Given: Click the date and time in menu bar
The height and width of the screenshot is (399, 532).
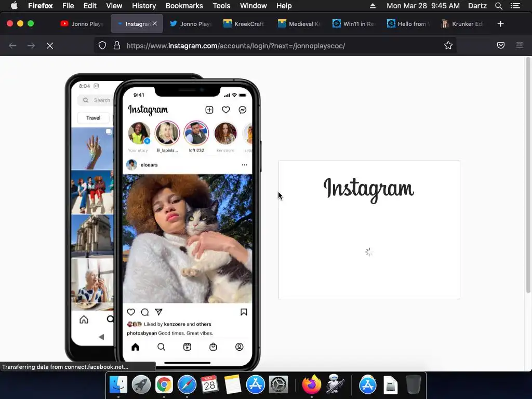Looking at the screenshot, I should pos(423,6).
